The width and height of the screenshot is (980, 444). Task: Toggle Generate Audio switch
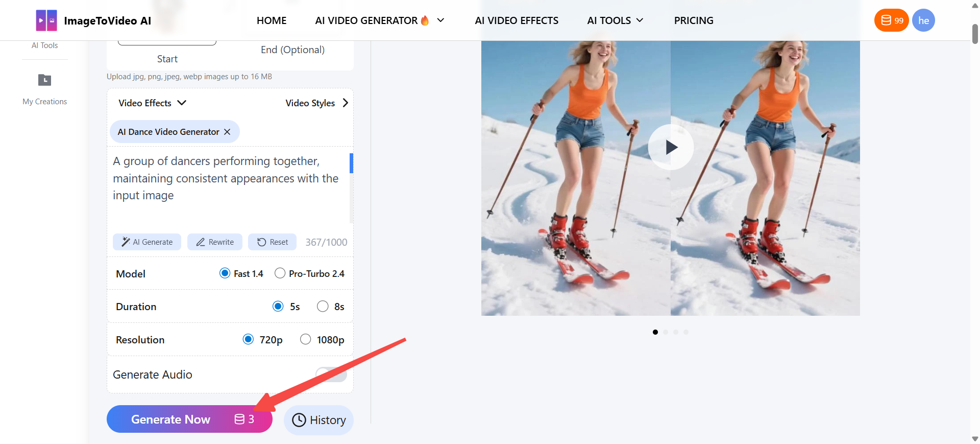[331, 375]
